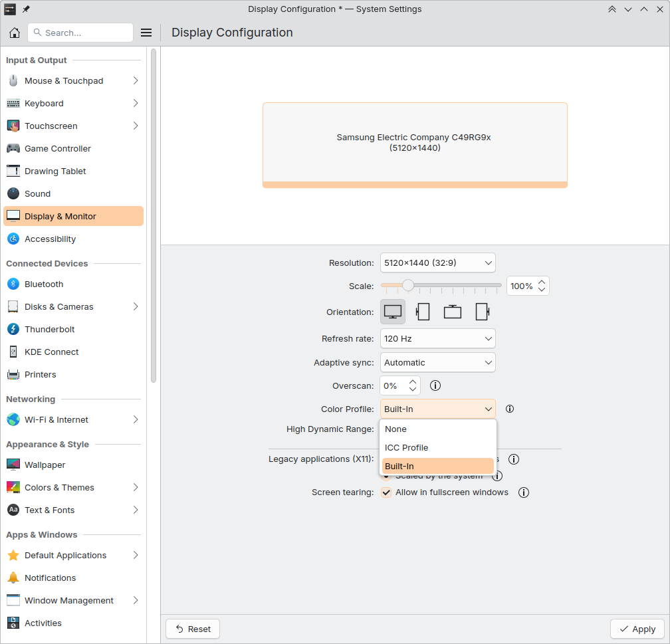Open Sound settings from the sidebar
This screenshot has width=670, height=644.
[14, 193]
